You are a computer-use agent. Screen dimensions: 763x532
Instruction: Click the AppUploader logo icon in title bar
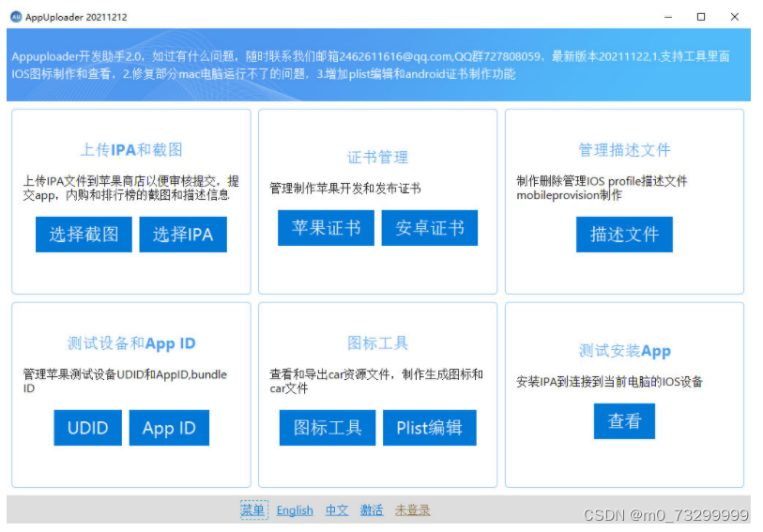click(x=16, y=17)
